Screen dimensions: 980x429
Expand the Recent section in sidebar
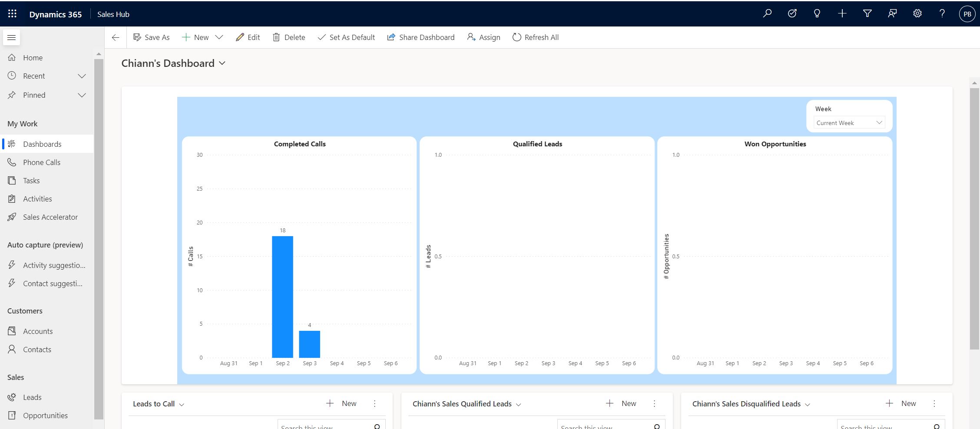(x=82, y=76)
